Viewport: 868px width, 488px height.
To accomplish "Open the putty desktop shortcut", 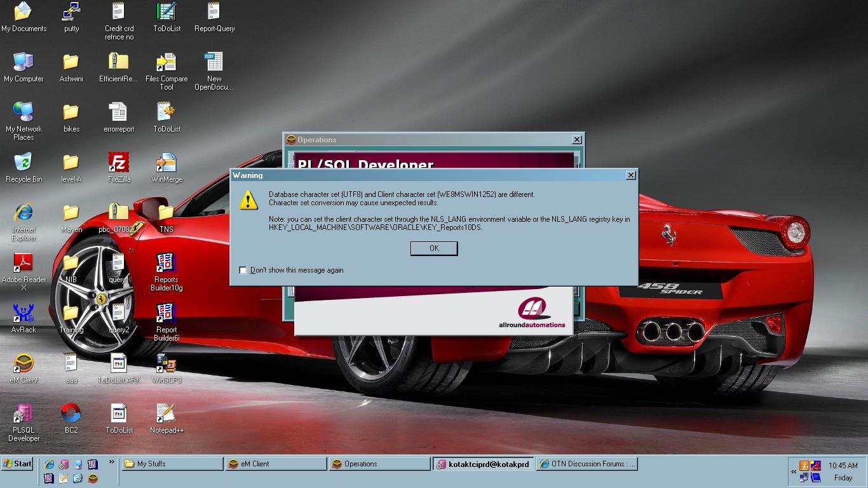I will pos(71,12).
